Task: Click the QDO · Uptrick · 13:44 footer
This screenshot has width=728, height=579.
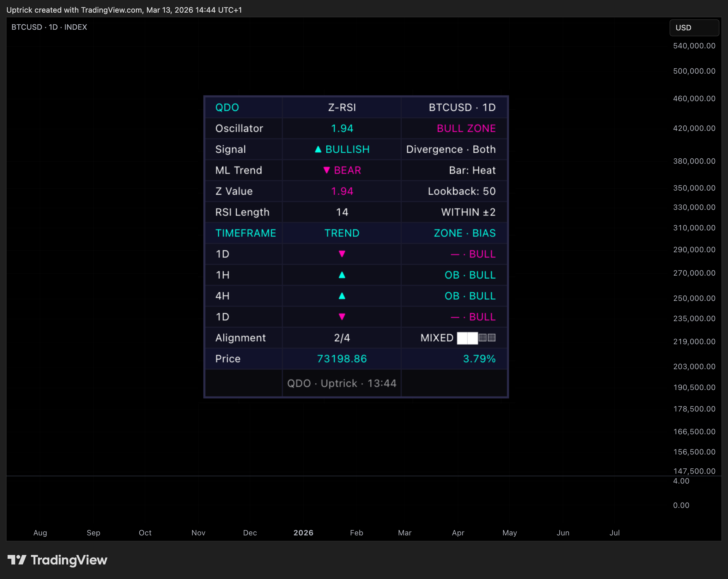Action: pyautogui.click(x=342, y=383)
